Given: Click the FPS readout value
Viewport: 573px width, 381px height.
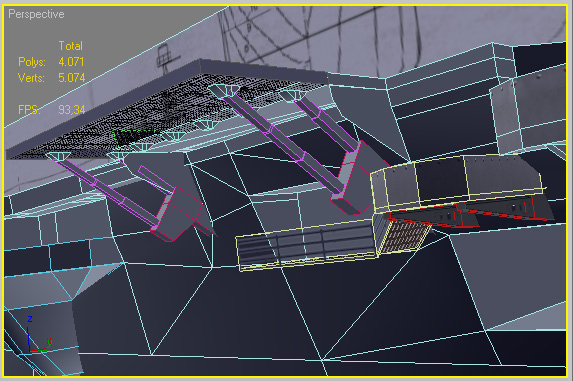Looking at the screenshot, I should click(72, 110).
